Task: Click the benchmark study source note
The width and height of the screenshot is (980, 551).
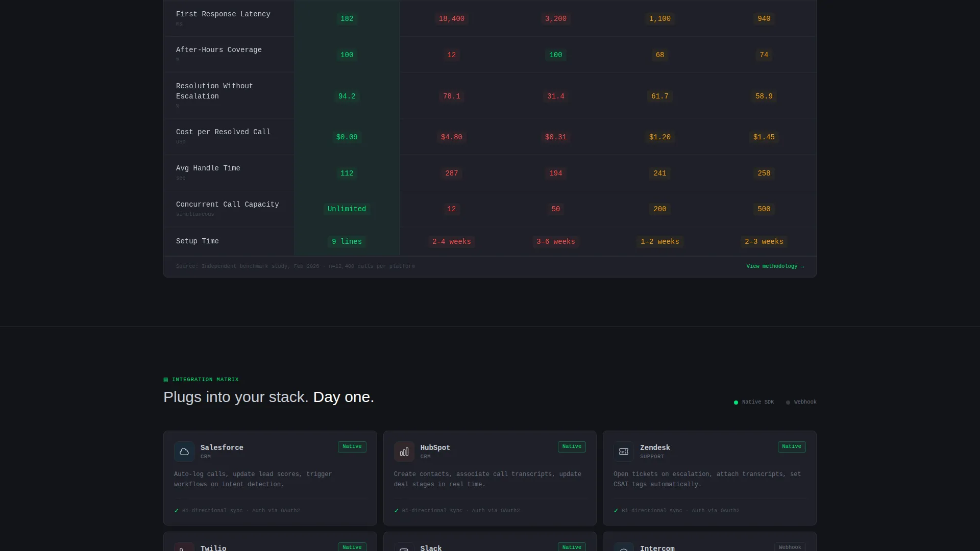Action: coord(295,266)
